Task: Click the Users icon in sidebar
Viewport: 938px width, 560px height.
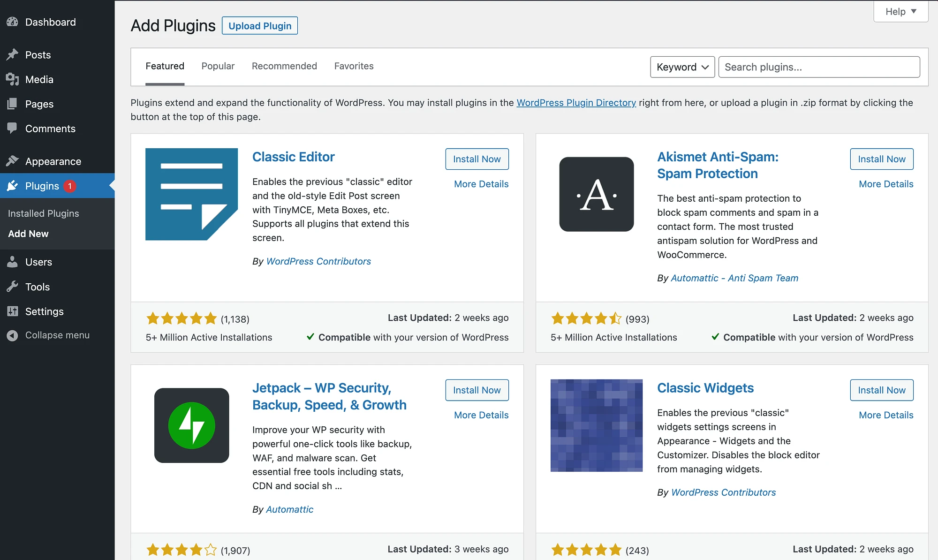Action: 13,261
